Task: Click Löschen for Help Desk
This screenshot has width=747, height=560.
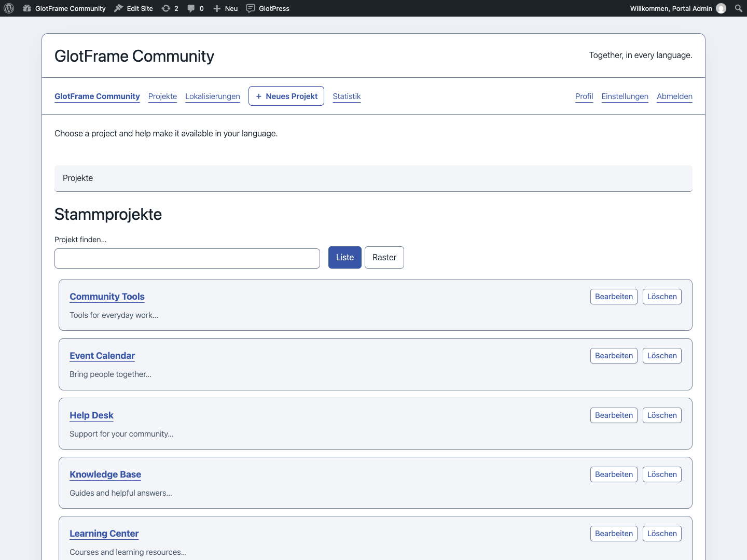Action: pos(662,415)
